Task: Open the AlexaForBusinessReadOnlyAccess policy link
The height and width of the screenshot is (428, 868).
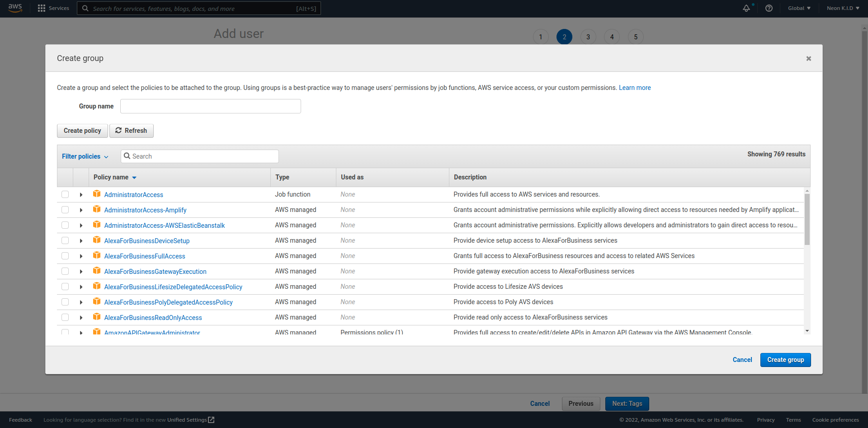Action: pos(153,318)
